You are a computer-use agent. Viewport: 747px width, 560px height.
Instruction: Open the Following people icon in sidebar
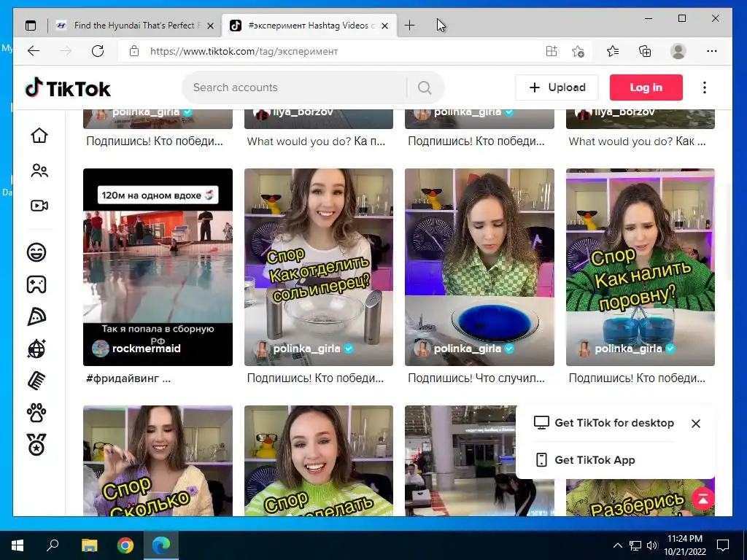tap(39, 171)
